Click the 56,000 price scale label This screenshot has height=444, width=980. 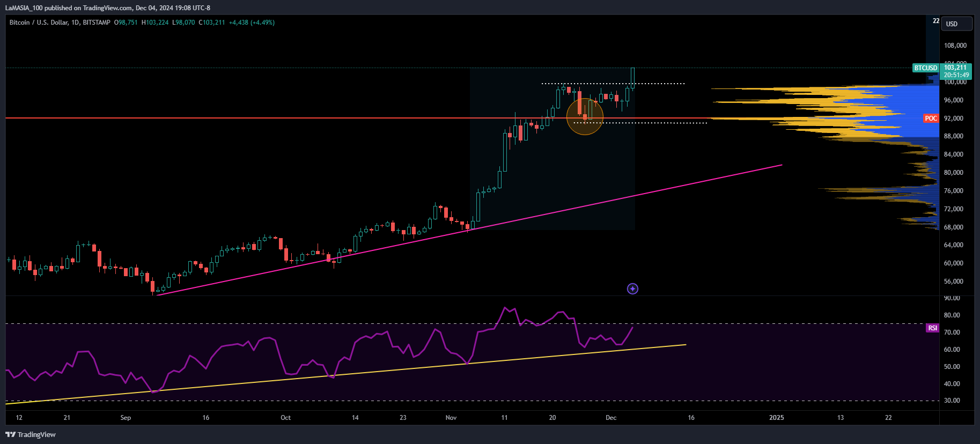pos(954,282)
